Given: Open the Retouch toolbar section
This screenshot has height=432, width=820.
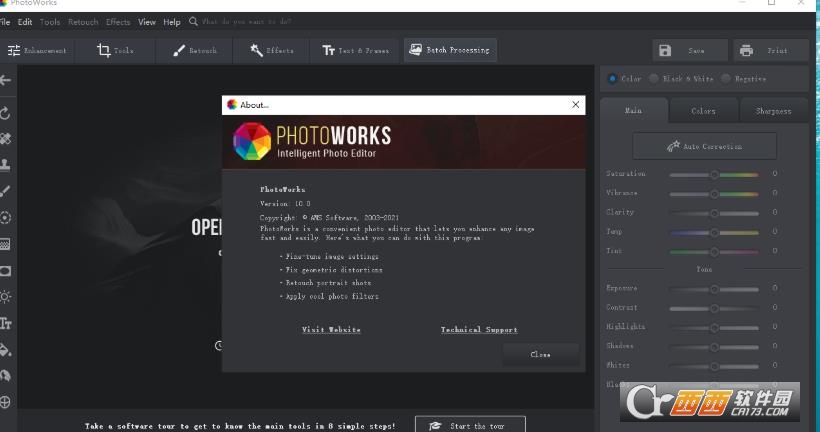Looking at the screenshot, I should coord(194,51).
